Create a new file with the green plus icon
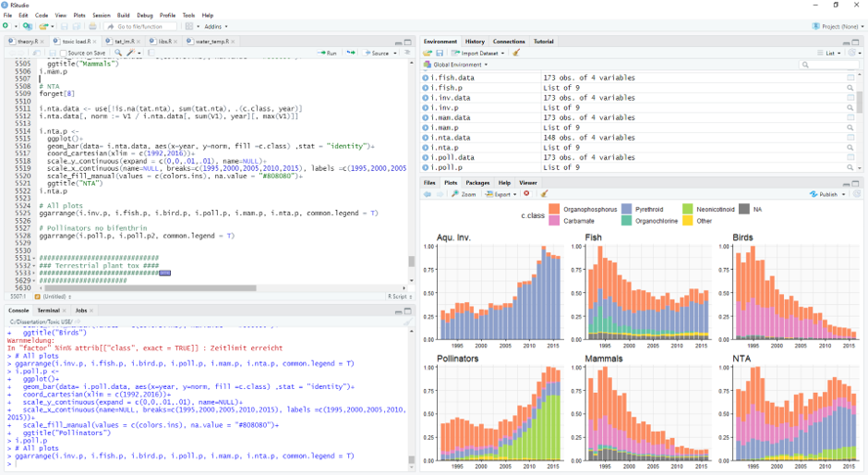 [6, 26]
